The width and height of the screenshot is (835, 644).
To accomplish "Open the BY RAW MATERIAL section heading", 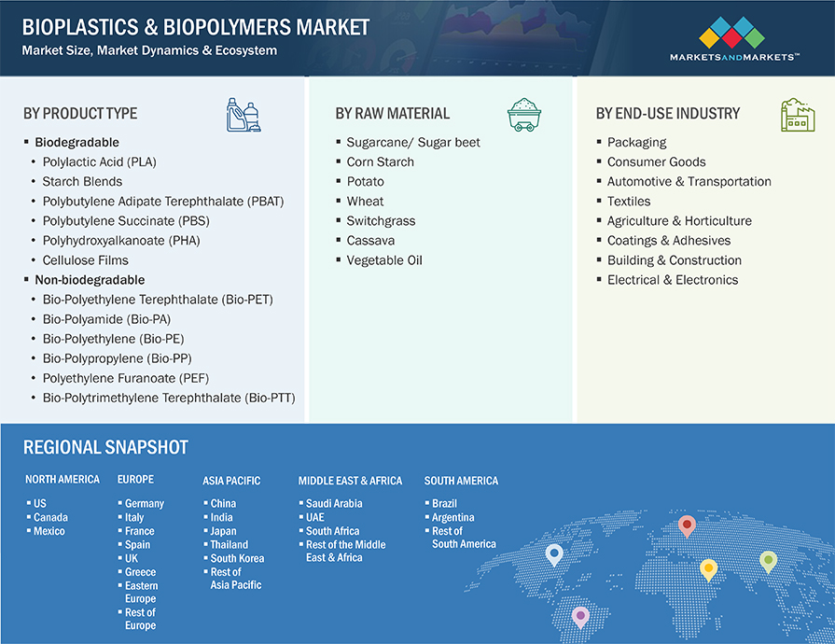I will (392, 114).
